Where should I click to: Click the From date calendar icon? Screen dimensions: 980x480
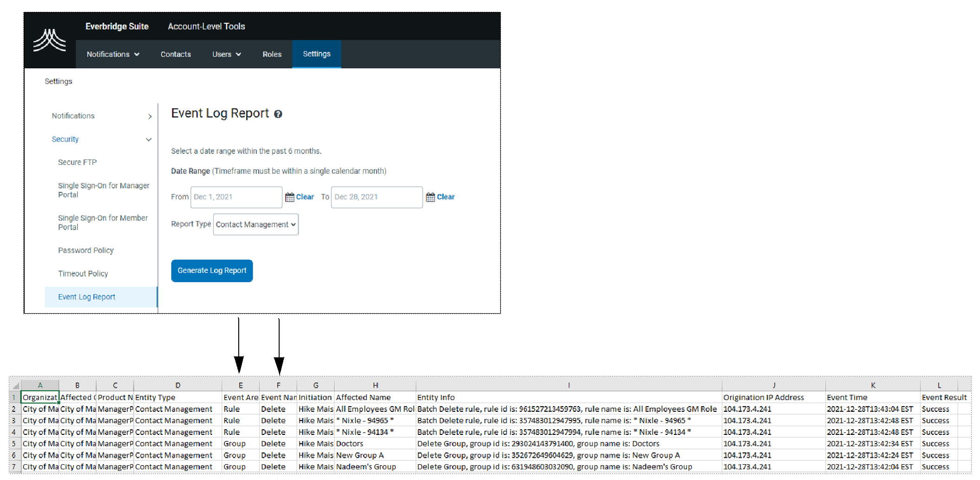(x=289, y=197)
